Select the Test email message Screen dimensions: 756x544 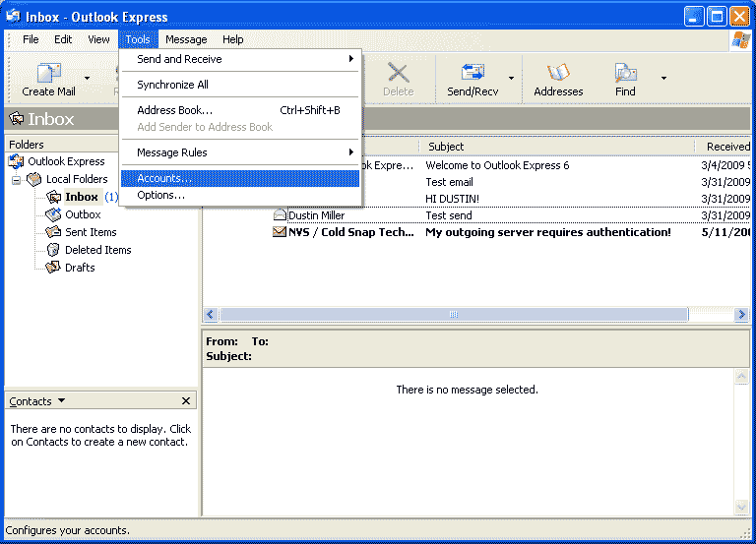click(x=449, y=182)
